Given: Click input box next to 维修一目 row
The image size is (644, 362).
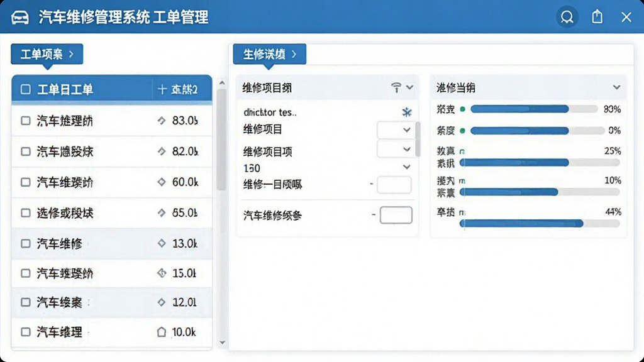Looking at the screenshot, I should tap(394, 185).
